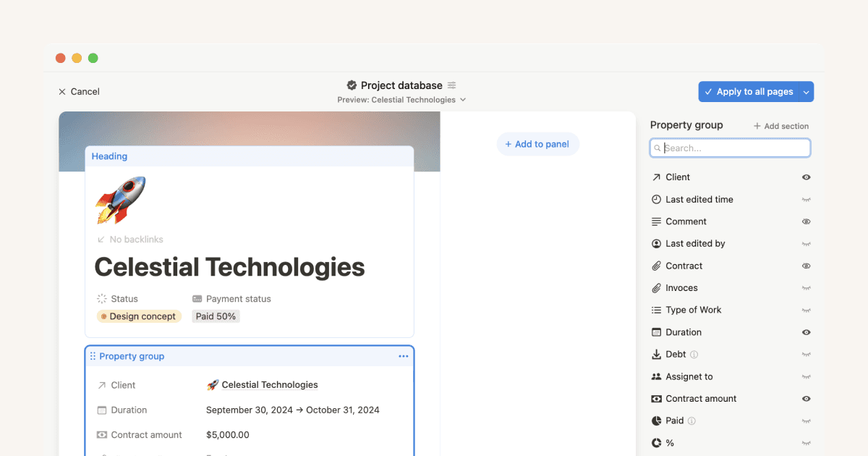The height and width of the screenshot is (456, 868).
Task: Click the Project database title
Action: [401, 85]
